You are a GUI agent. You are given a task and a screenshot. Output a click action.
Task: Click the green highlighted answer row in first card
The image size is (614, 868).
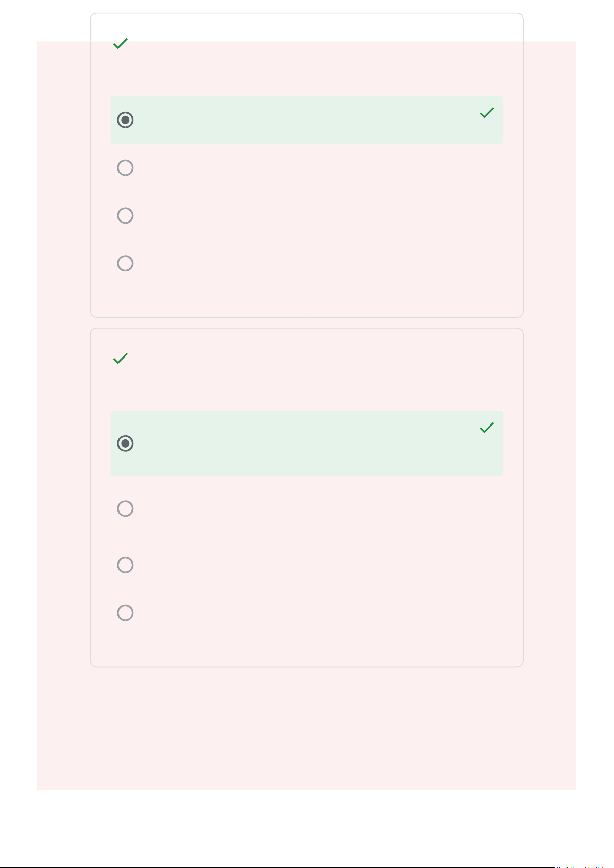[306, 120]
